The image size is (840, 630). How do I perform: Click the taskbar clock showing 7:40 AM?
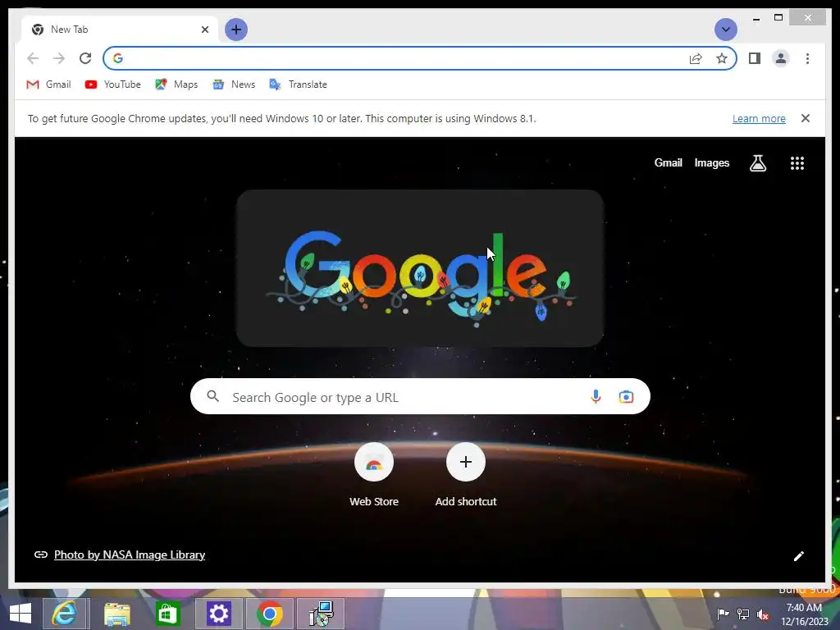click(x=804, y=614)
